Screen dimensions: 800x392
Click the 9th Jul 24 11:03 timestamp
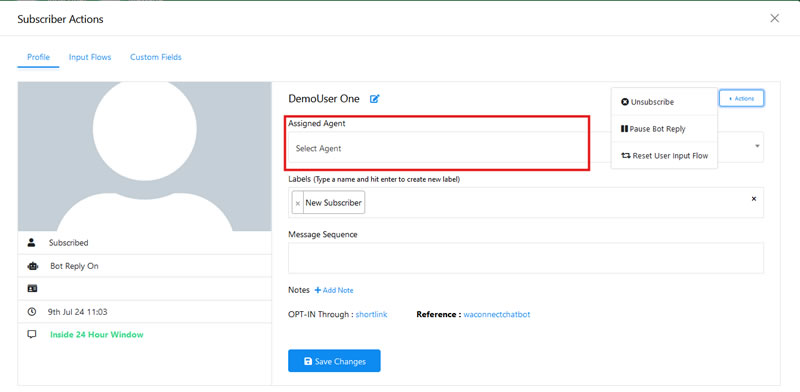click(x=78, y=312)
